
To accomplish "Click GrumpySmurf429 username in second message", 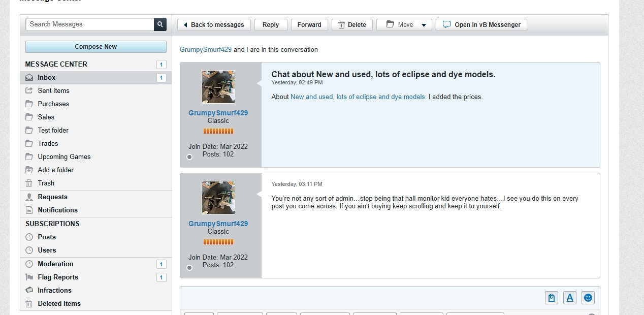I will tap(218, 224).
